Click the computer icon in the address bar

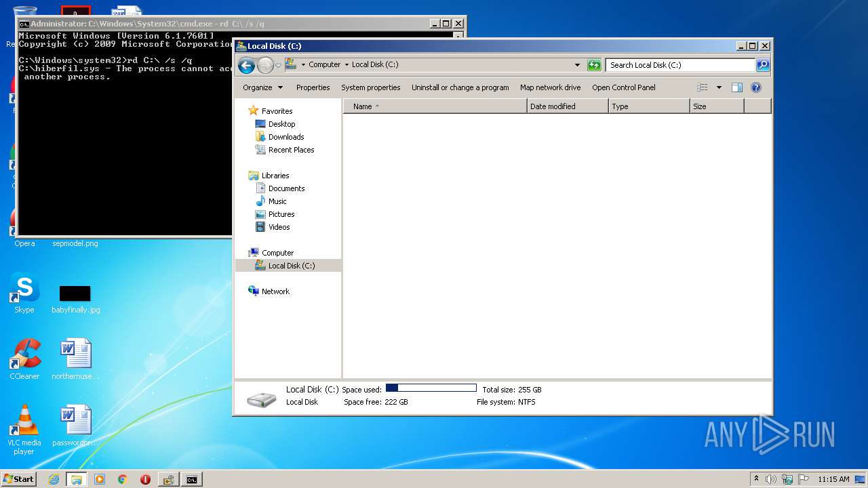[291, 64]
